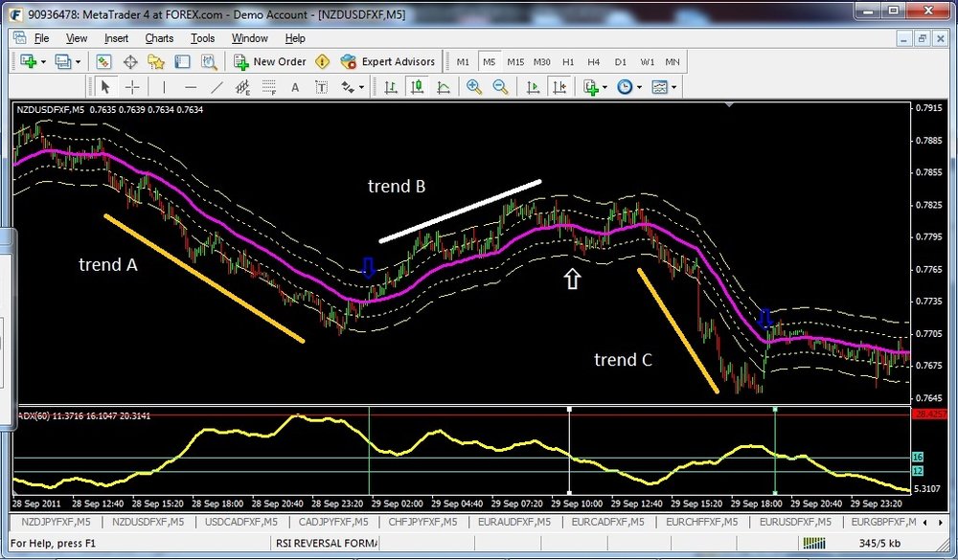The image size is (958, 560).
Task: Expand the New Chart dropdown arrow
Action: point(43,62)
